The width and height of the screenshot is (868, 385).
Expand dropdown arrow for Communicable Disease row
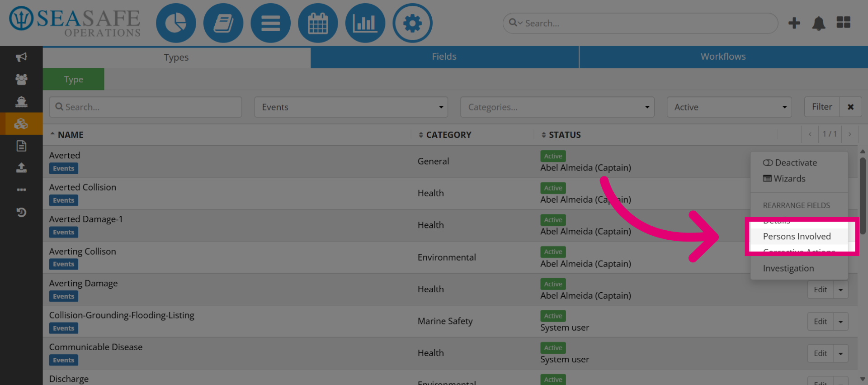(x=841, y=354)
